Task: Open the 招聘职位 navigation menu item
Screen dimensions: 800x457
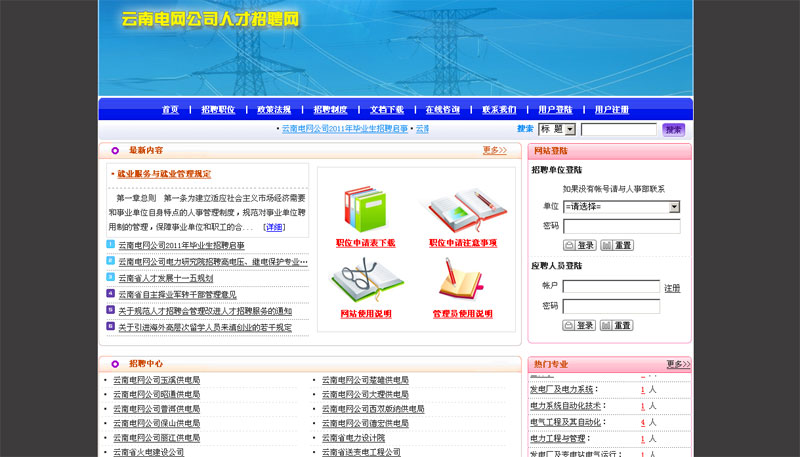Action: point(218,110)
